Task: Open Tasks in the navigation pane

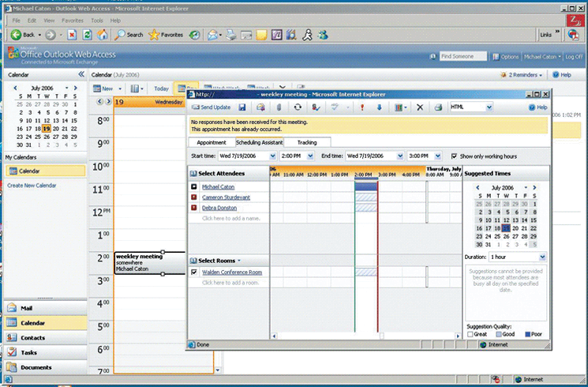Action: tap(45, 352)
